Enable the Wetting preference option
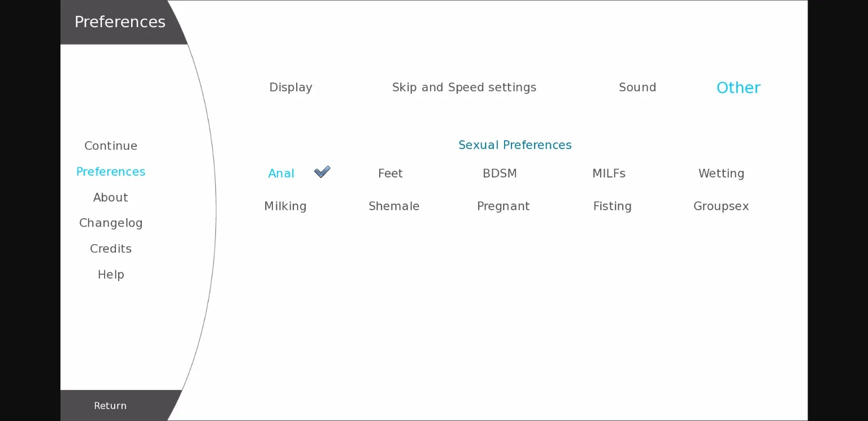Image resolution: width=868 pixels, height=421 pixels. click(x=721, y=173)
